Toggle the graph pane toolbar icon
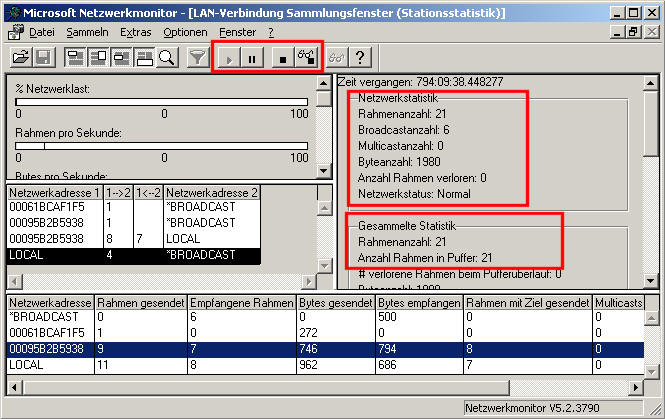 [75, 57]
